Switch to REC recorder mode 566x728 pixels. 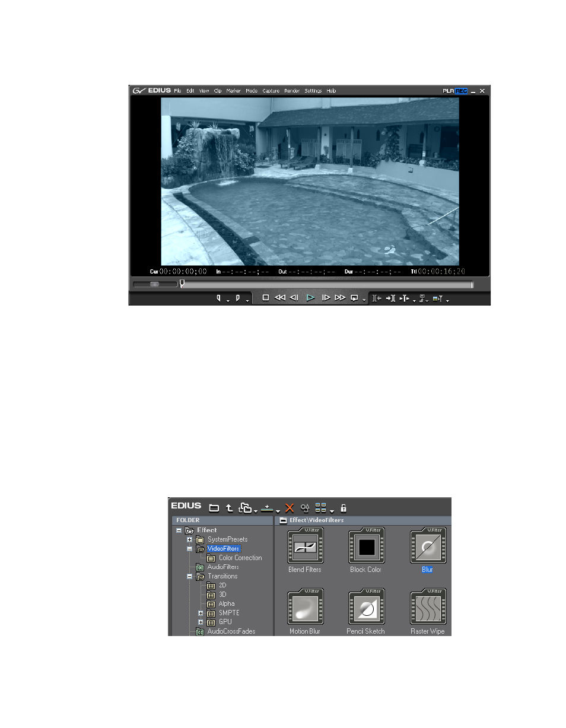(461, 91)
